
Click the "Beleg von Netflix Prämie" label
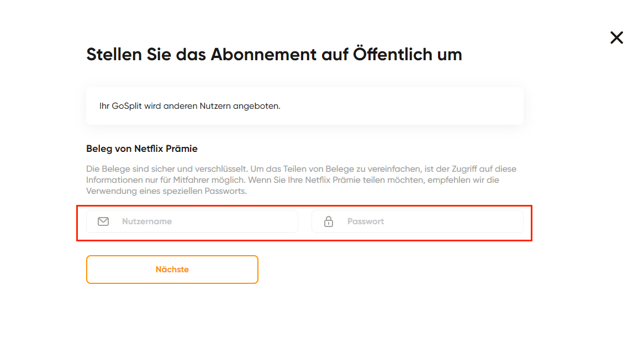142,149
